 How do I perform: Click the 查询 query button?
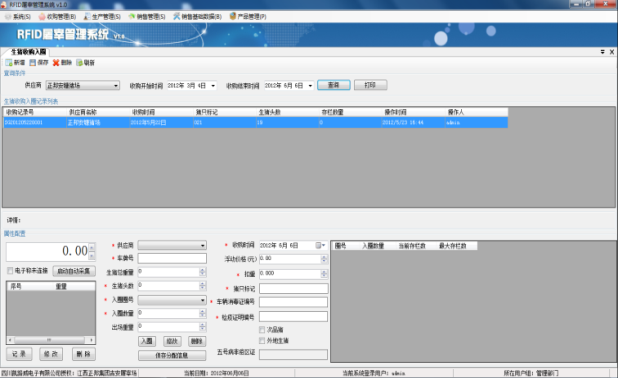333,85
